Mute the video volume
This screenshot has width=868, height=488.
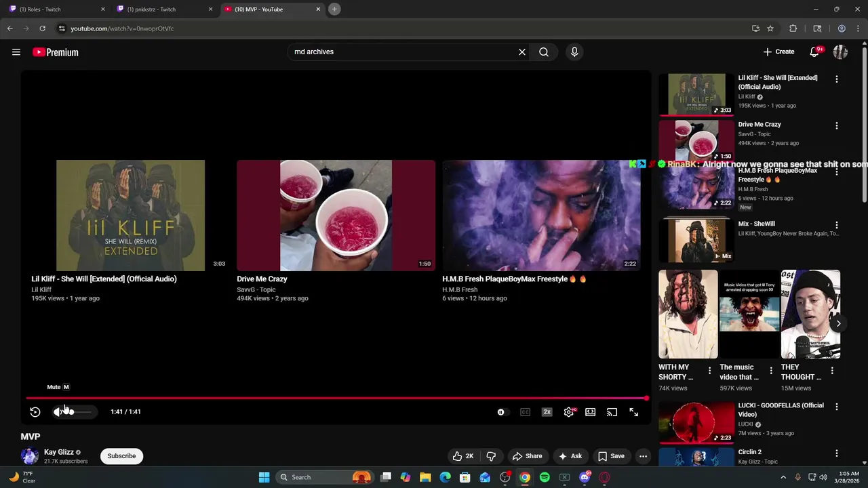[x=58, y=412]
